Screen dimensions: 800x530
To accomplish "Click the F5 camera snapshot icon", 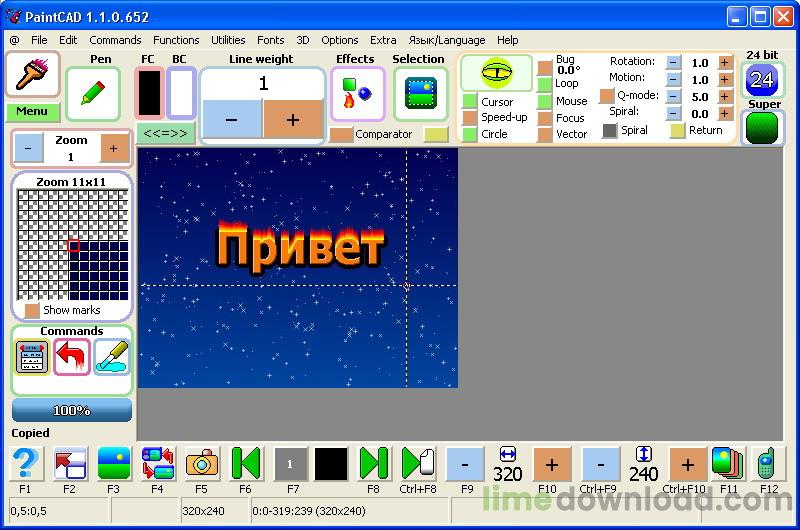I will 202,464.
